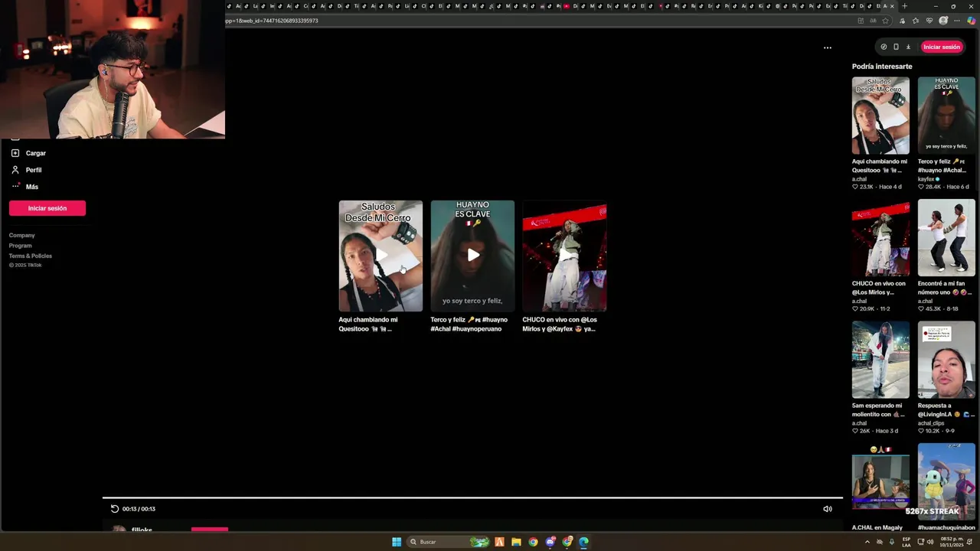Open the Company footer link
980x551 pixels.
(21, 235)
